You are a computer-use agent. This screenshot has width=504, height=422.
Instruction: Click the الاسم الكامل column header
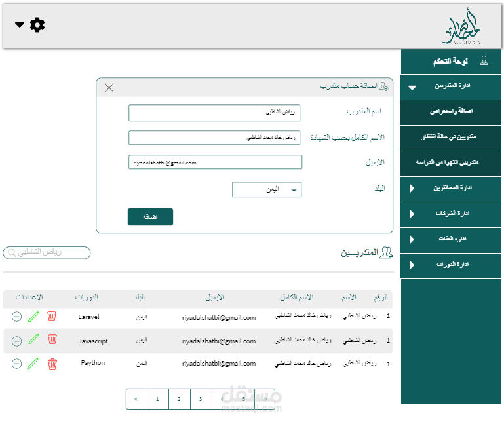[x=297, y=297]
